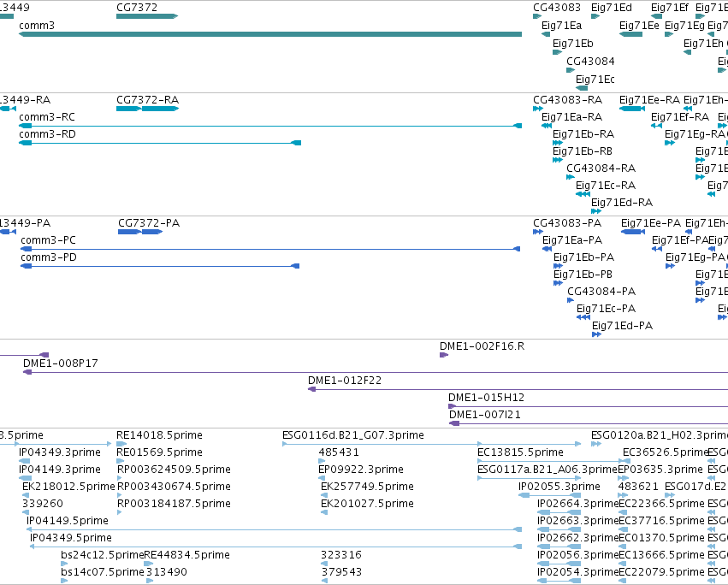Click the CG43084-RA transcript label
Viewport: 728px width, 585px height.
(x=601, y=168)
